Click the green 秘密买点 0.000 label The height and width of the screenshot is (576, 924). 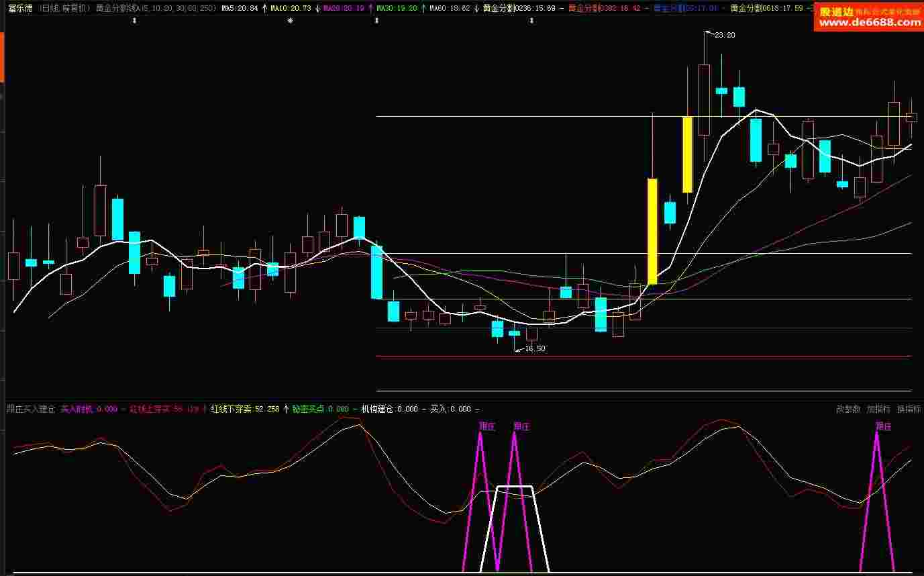320,409
